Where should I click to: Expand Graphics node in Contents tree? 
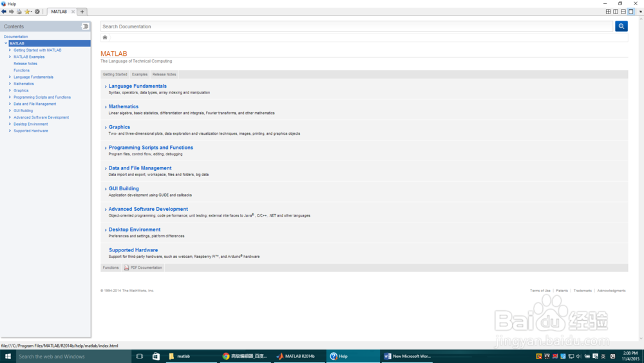point(10,90)
